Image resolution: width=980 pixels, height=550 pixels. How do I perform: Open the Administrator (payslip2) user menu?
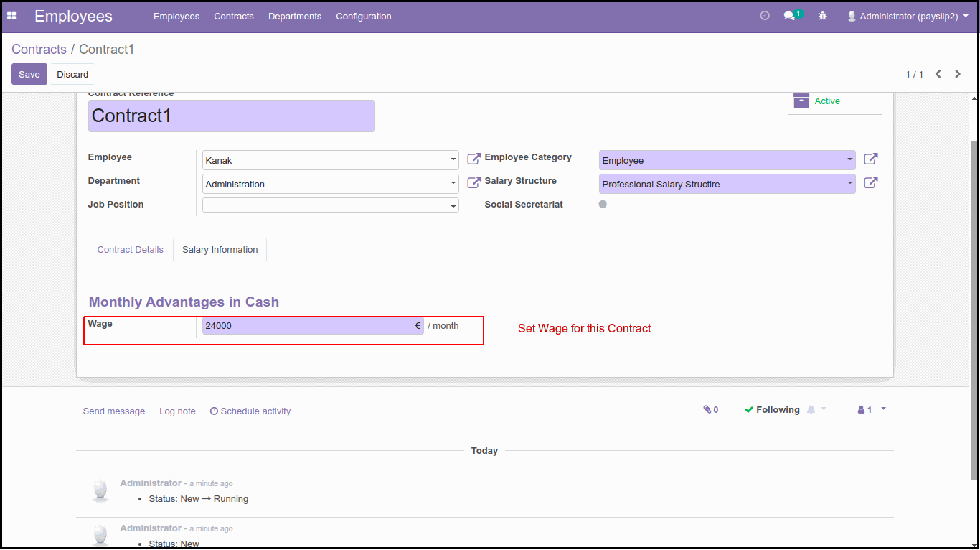tap(908, 16)
